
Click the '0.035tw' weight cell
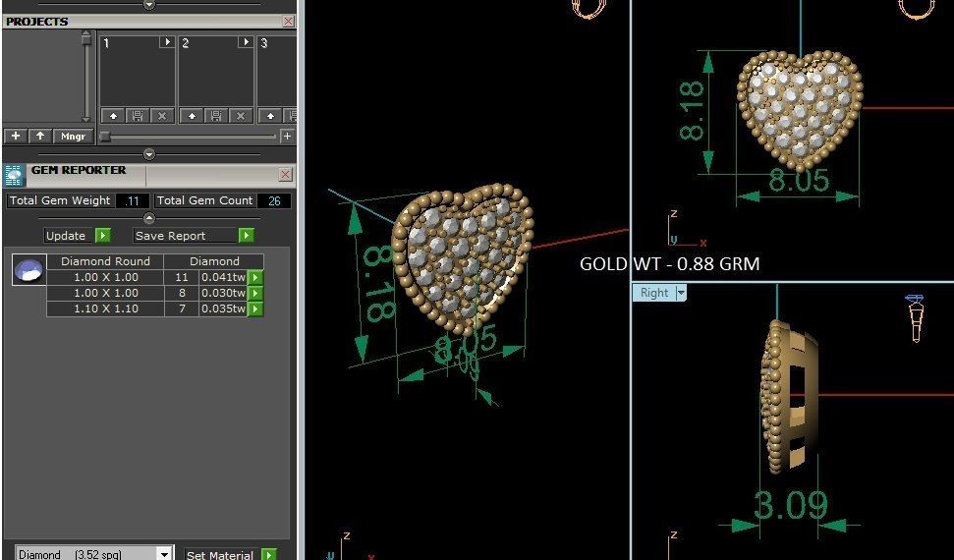pyautogui.click(x=223, y=309)
